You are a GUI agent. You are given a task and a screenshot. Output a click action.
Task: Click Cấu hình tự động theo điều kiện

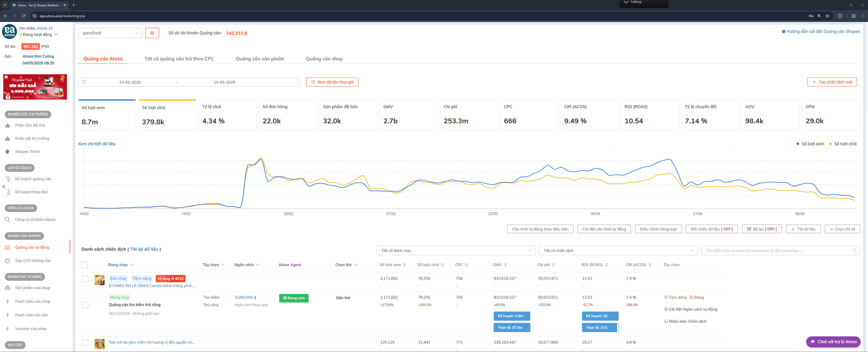tap(540, 229)
